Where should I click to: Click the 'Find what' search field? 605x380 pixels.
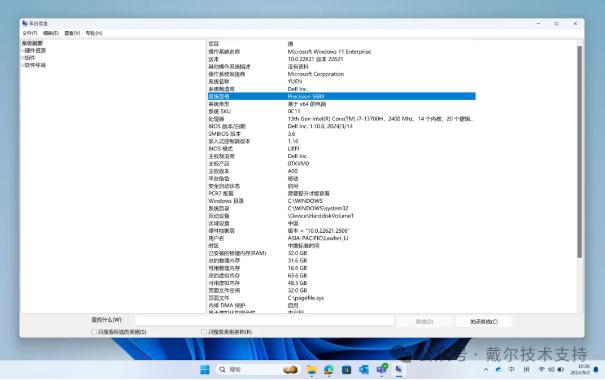tap(264, 321)
